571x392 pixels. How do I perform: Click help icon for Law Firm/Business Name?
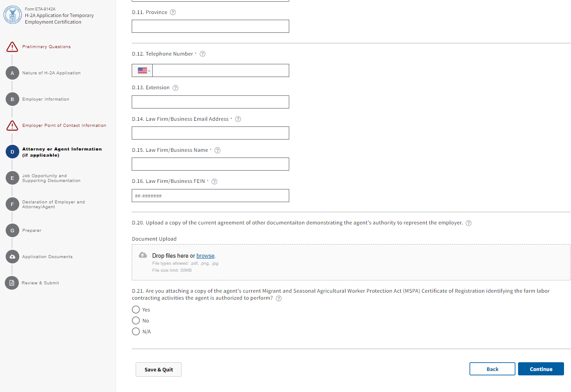(217, 150)
